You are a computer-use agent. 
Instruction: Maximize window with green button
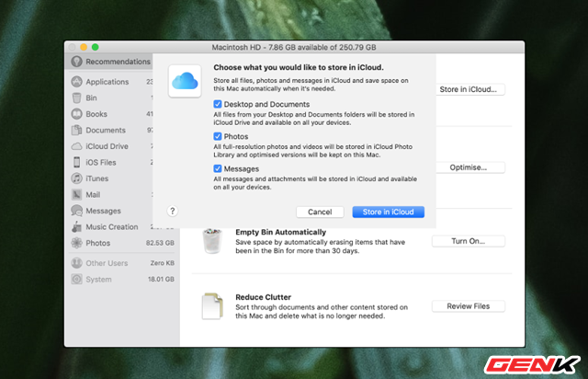(96, 47)
